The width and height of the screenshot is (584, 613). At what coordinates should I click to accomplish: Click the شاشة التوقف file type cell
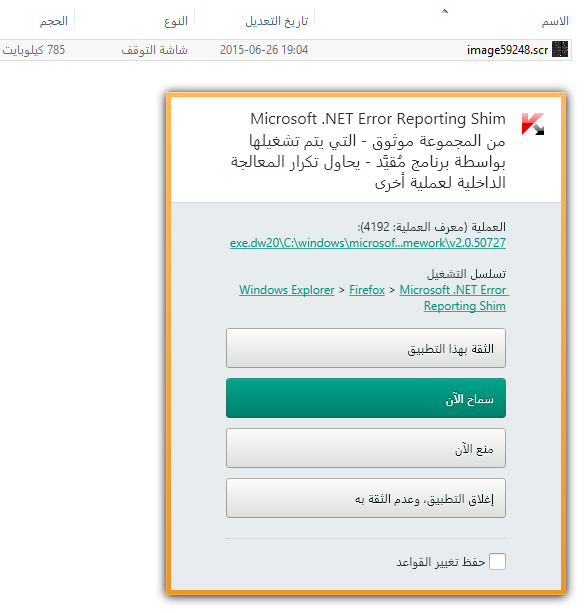coord(154,50)
